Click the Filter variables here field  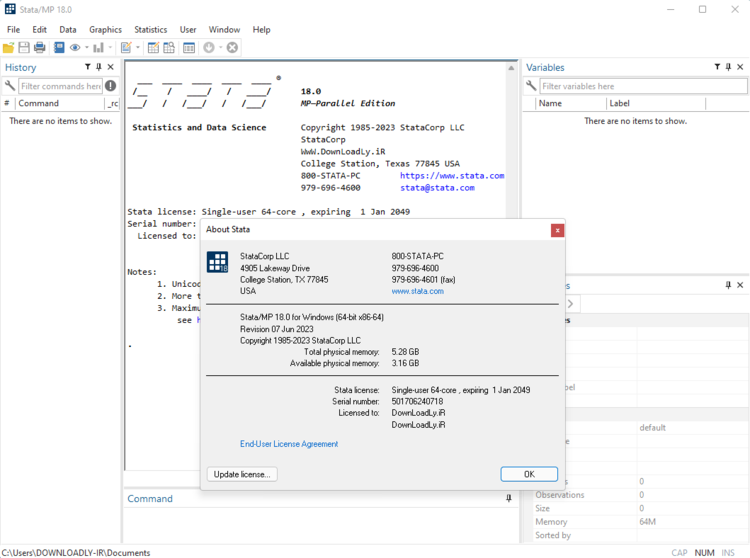(x=642, y=86)
